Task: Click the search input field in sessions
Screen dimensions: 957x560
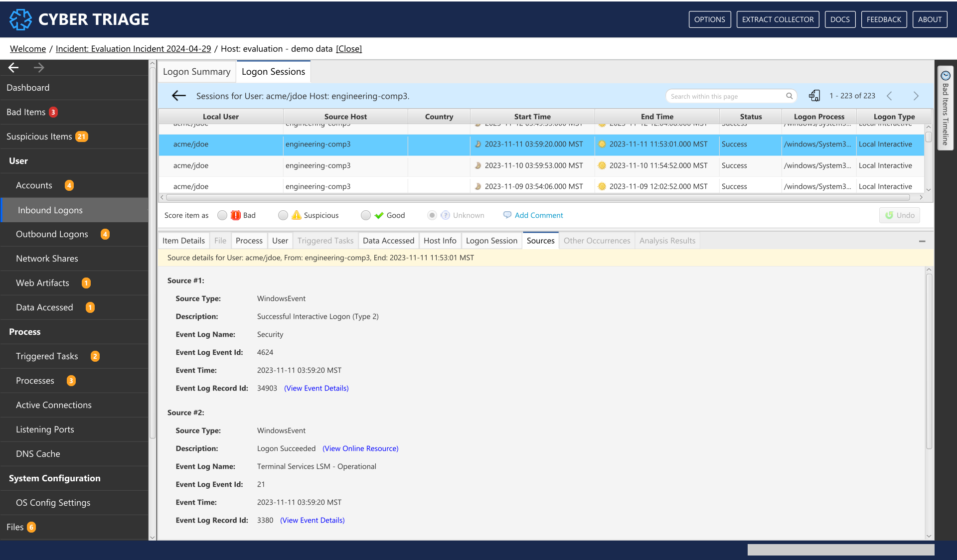Action: (730, 95)
